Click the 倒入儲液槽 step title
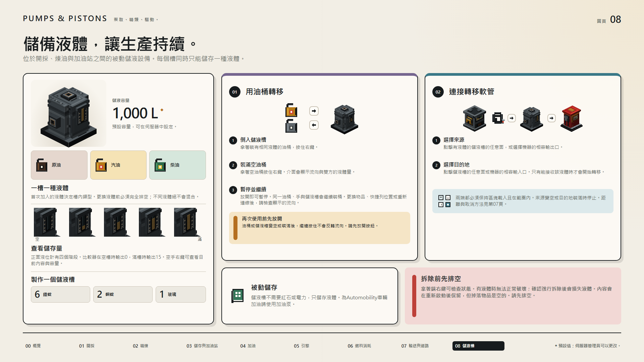 [x=253, y=140]
